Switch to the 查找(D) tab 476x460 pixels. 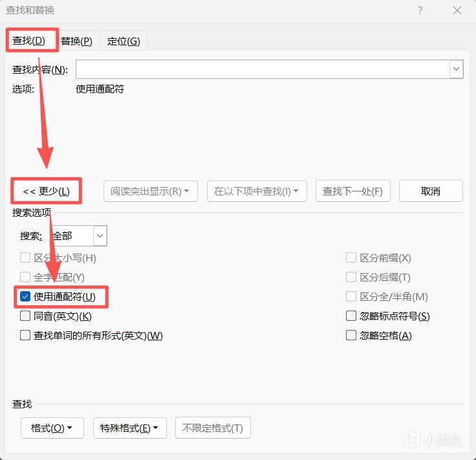[29, 40]
